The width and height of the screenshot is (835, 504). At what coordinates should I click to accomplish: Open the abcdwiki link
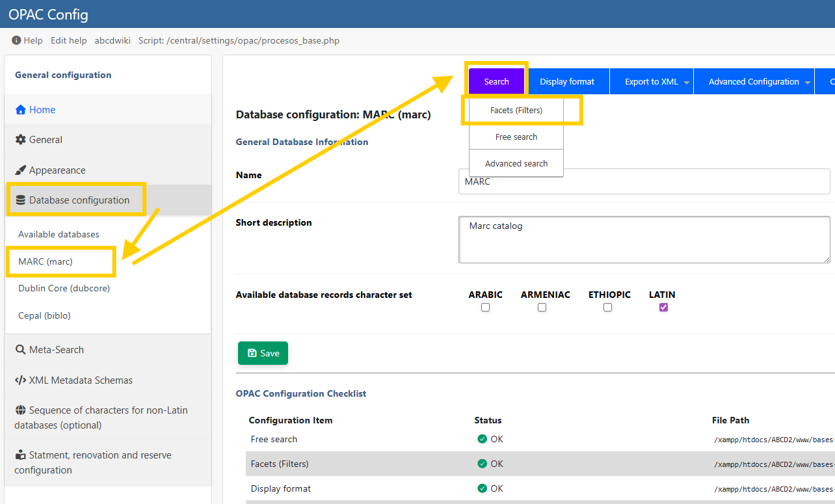click(x=113, y=40)
